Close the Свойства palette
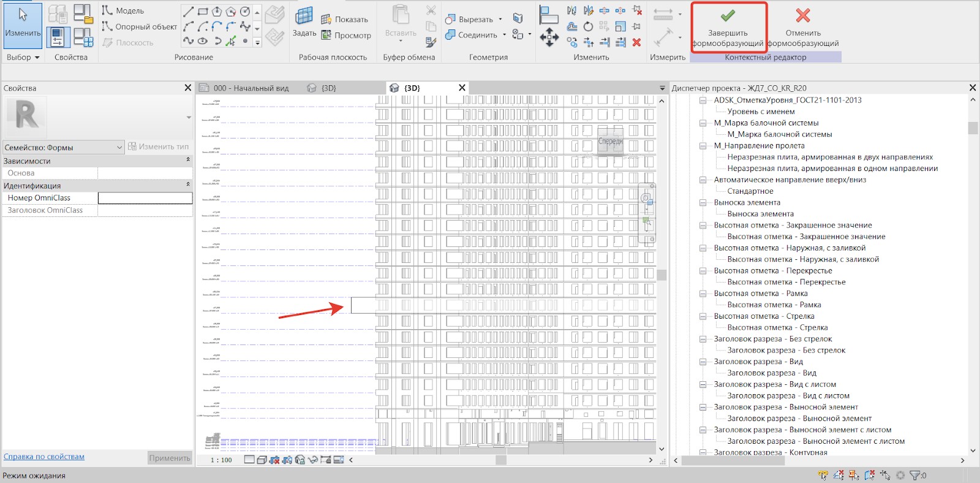980x483 pixels. point(188,88)
